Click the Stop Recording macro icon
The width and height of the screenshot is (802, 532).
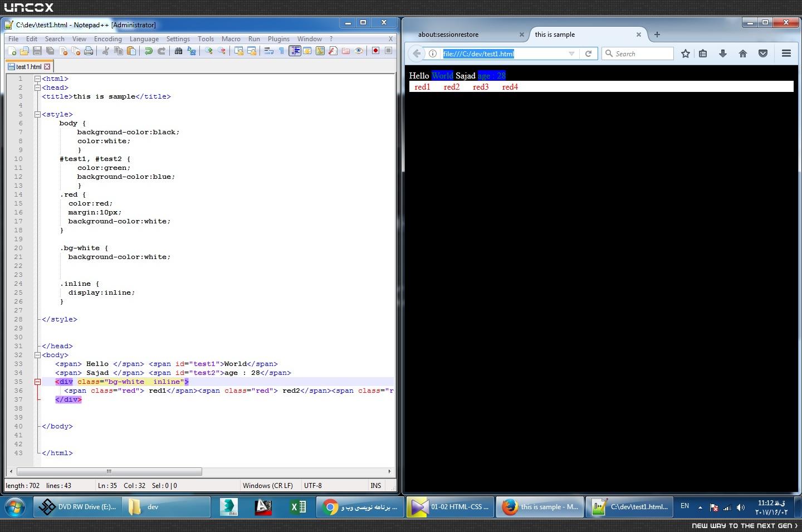click(x=388, y=51)
